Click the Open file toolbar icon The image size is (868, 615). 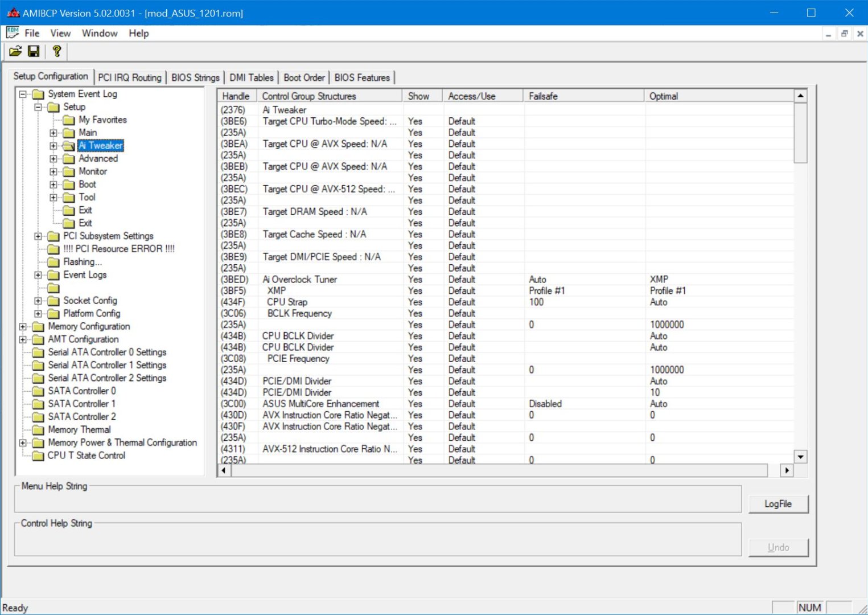[15, 52]
